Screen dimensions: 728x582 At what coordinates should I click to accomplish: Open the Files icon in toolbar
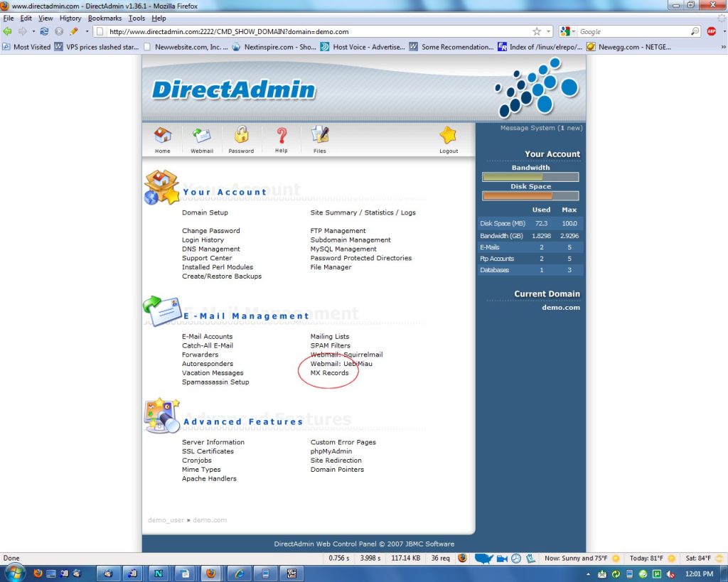point(320,135)
